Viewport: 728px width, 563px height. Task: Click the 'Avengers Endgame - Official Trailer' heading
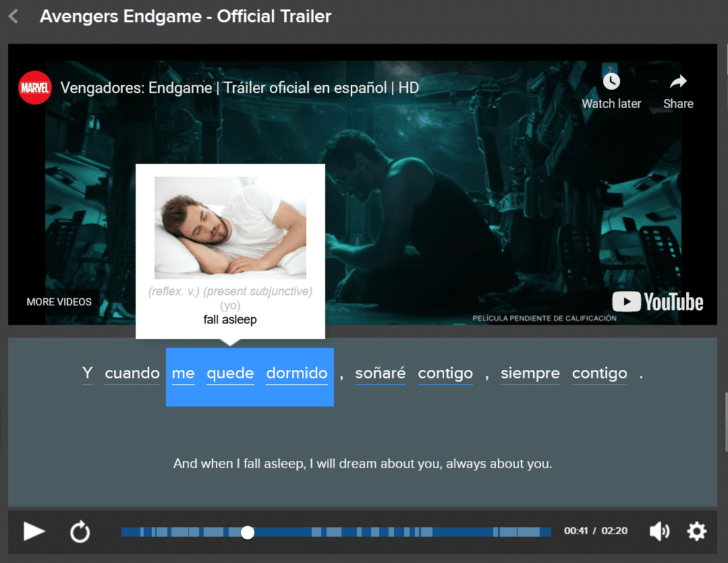(x=186, y=16)
